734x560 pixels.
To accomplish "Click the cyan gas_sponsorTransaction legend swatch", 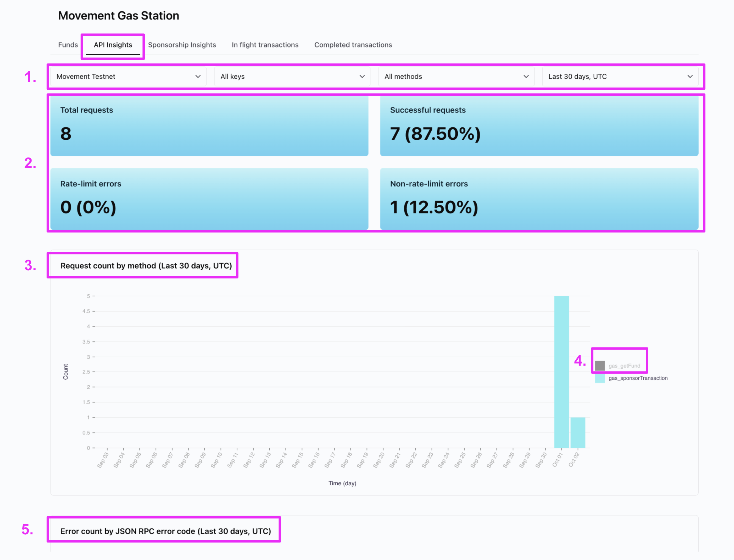I will tap(600, 378).
